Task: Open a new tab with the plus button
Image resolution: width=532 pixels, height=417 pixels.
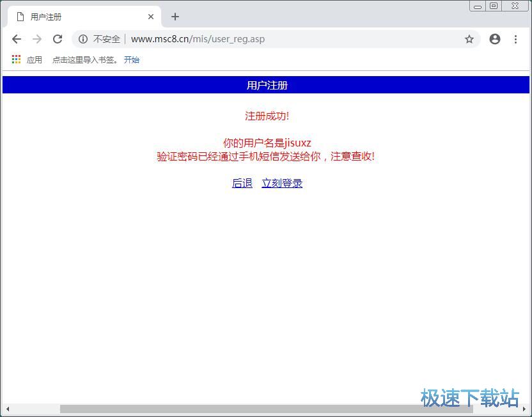Action: coord(175,17)
